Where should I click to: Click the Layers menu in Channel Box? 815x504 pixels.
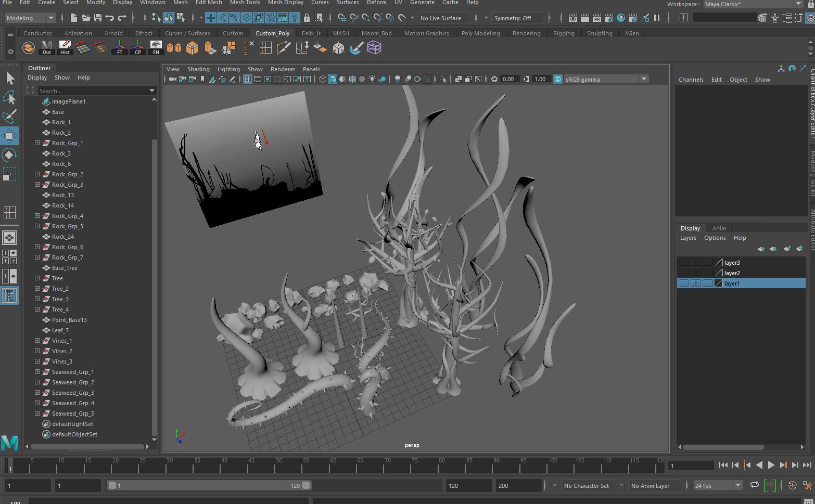(x=688, y=238)
